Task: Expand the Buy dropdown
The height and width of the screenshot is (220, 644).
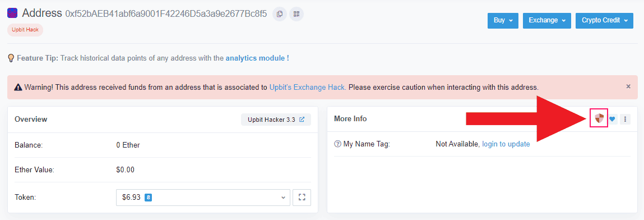Action: click(503, 21)
